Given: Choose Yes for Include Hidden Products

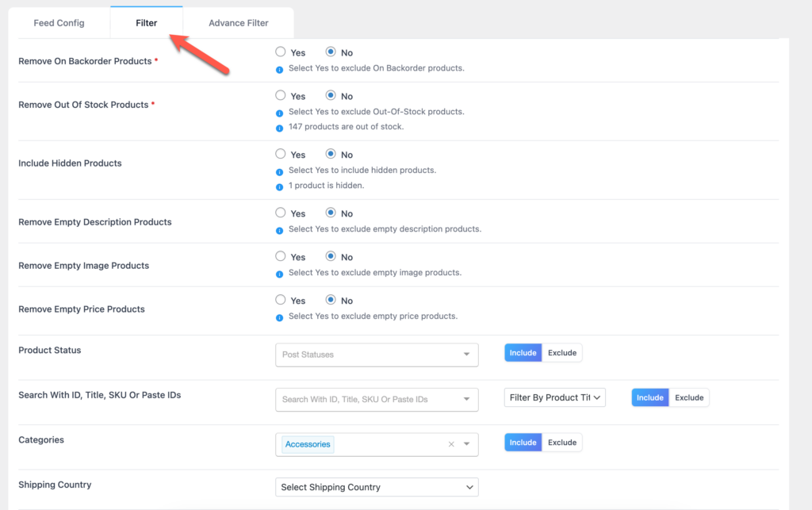Looking at the screenshot, I should [x=281, y=154].
